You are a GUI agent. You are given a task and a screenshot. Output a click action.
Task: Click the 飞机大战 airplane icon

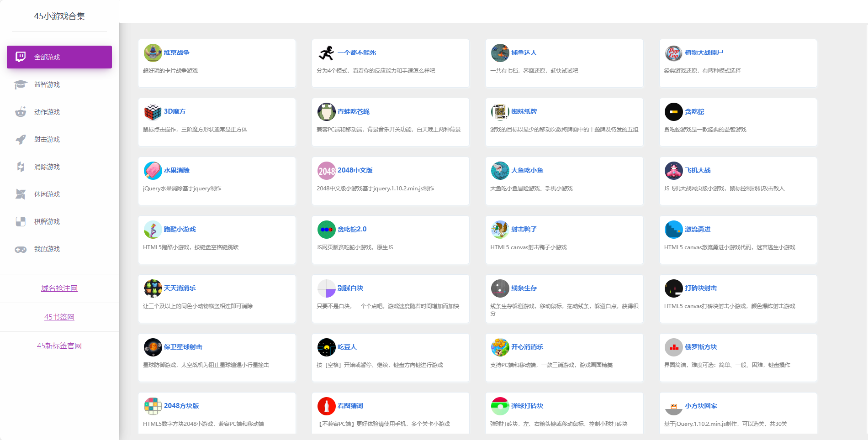(673, 171)
